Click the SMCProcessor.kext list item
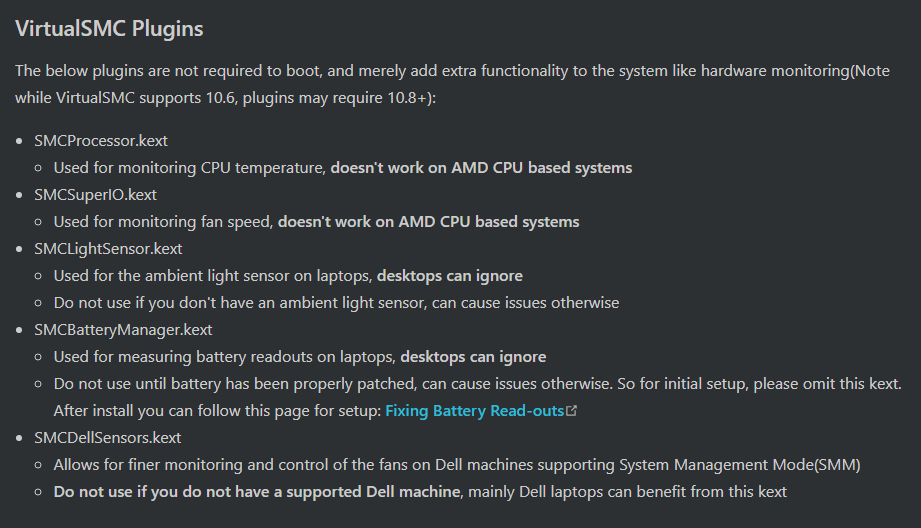The width and height of the screenshot is (921, 528). pyautogui.click(x=101, y=141)
